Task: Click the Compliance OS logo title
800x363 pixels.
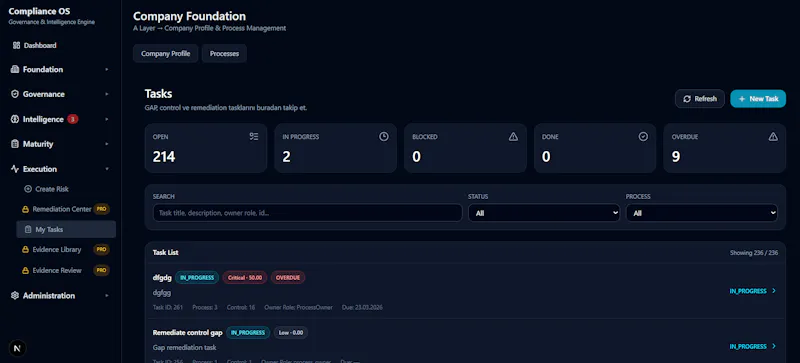Action: (39, 11)
